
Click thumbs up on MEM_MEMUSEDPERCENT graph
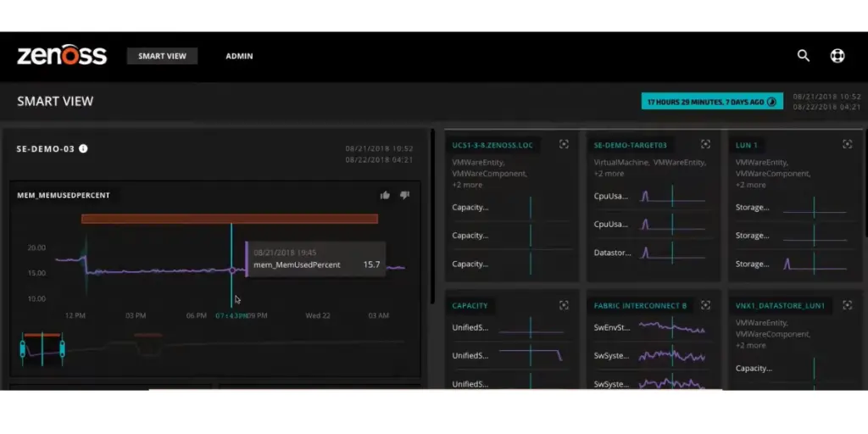(x=385, y=195)
